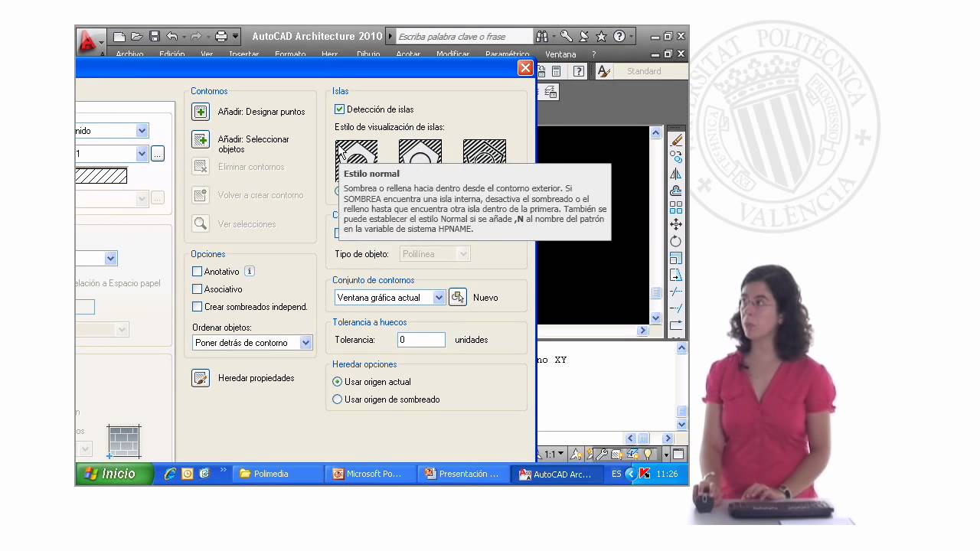Select the Move tool in Modify toolbar
Screen dimensions: 980x551
tap(676, 224)
